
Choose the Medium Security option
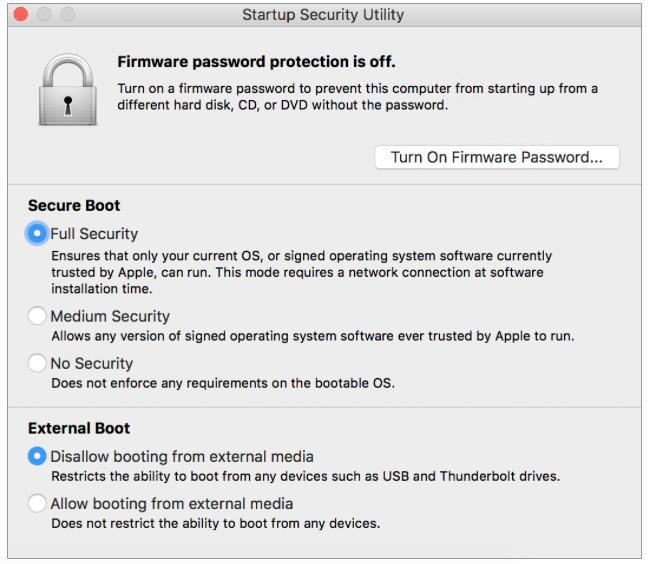(38, 316)
